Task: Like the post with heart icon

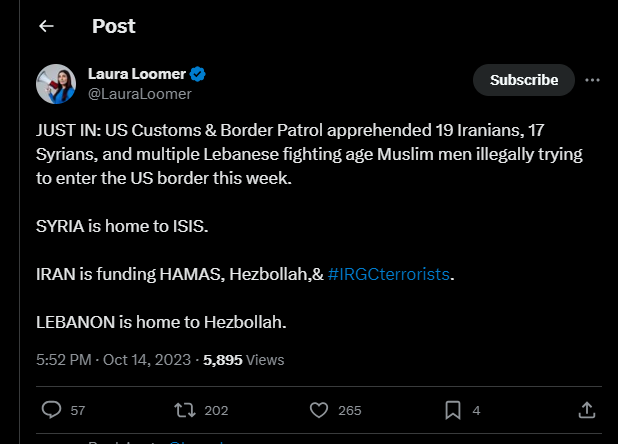Action: 319,410
